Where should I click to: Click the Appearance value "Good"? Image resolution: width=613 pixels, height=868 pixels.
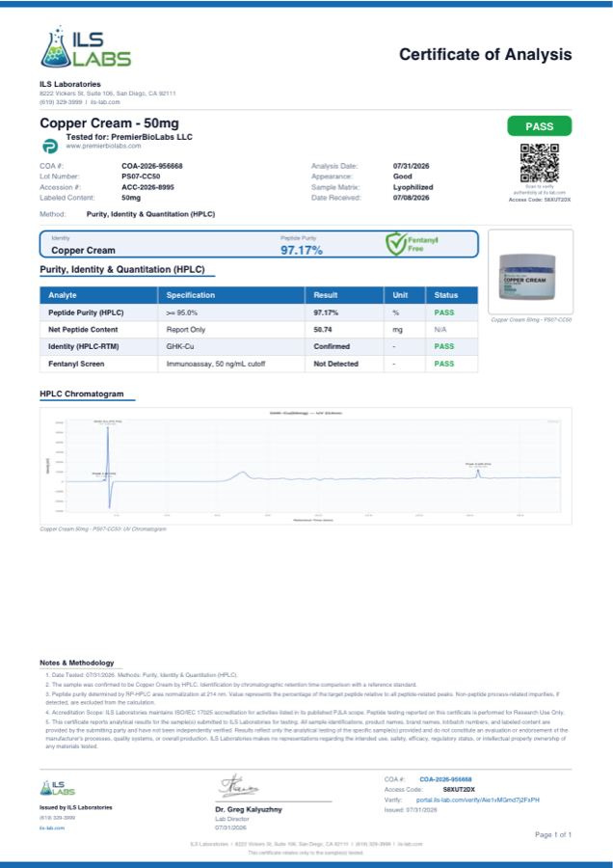402,176
